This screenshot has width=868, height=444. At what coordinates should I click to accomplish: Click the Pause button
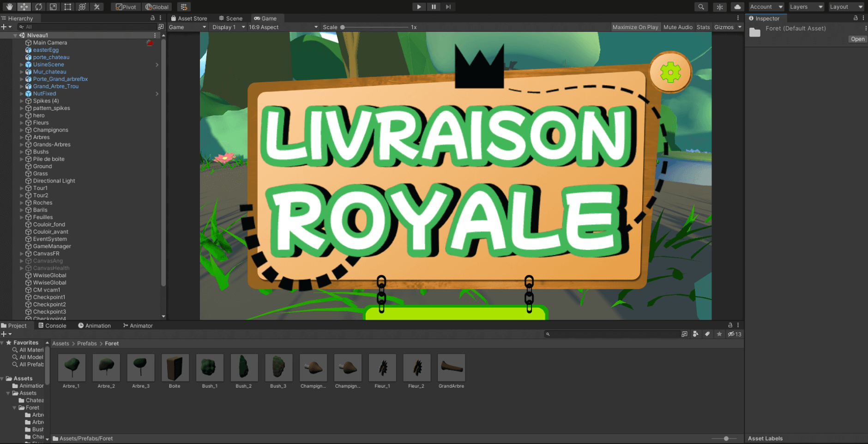click(434, 7)
